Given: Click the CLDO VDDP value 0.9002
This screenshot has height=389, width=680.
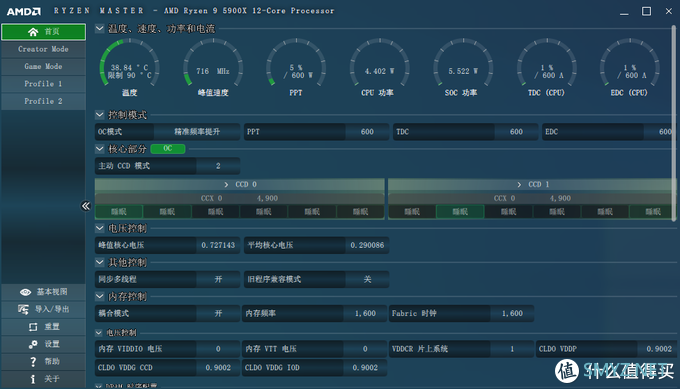Looking at the screenshot, I should tap(657, 349).
